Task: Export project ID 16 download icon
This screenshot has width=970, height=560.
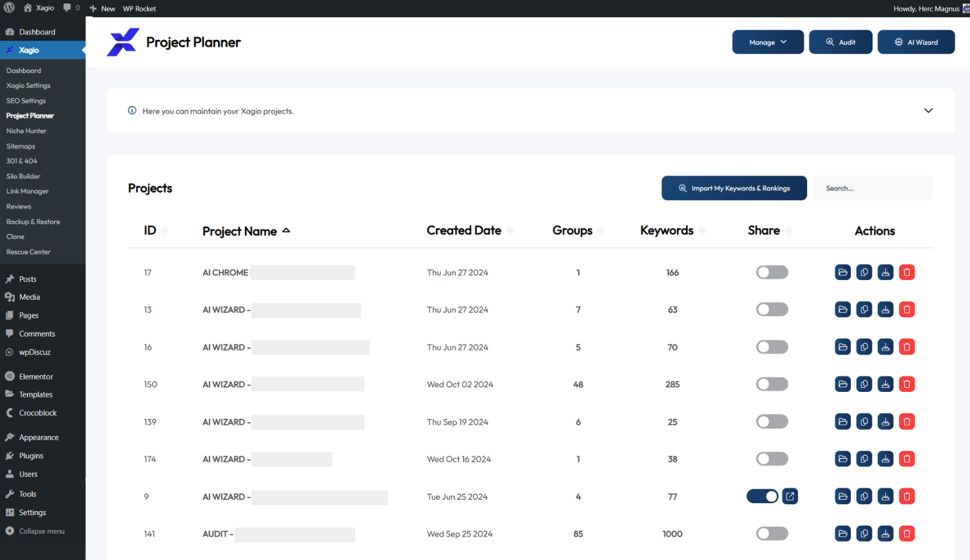Action: coord(885,347)
